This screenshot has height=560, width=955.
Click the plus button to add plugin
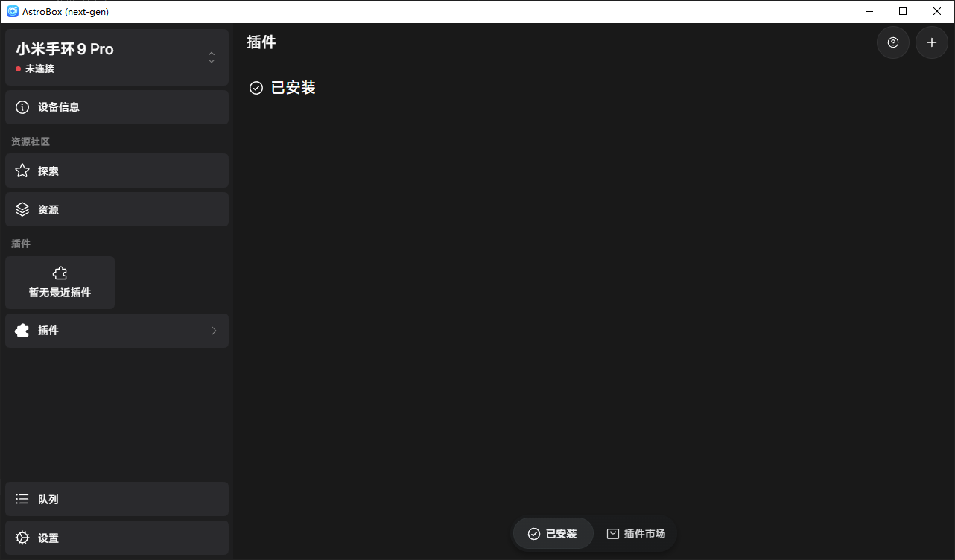click(932, 42)
